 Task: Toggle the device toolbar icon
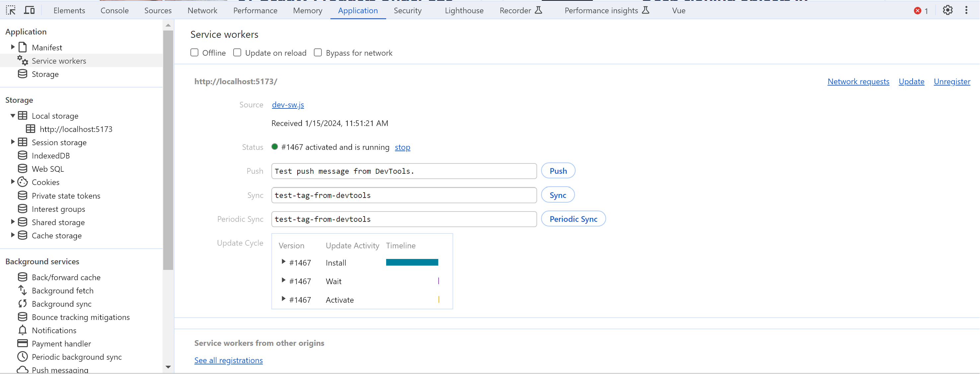click(29, 10)
